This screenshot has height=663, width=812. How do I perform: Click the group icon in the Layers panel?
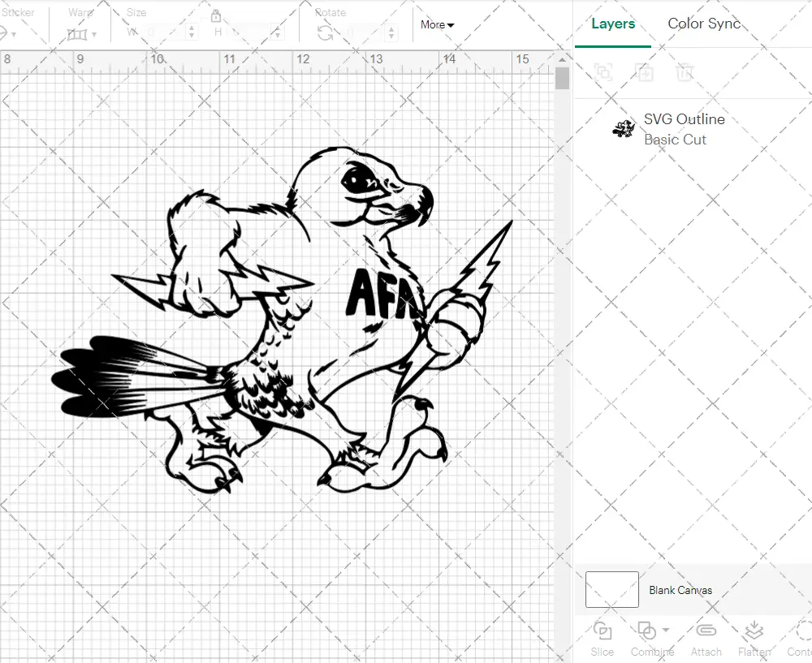click(603, 73)
